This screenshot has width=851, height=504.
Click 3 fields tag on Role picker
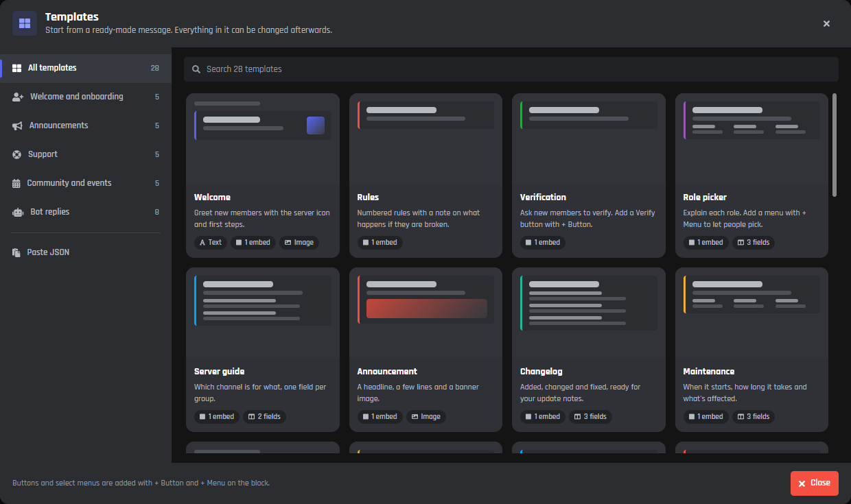(x=753, y=243)
